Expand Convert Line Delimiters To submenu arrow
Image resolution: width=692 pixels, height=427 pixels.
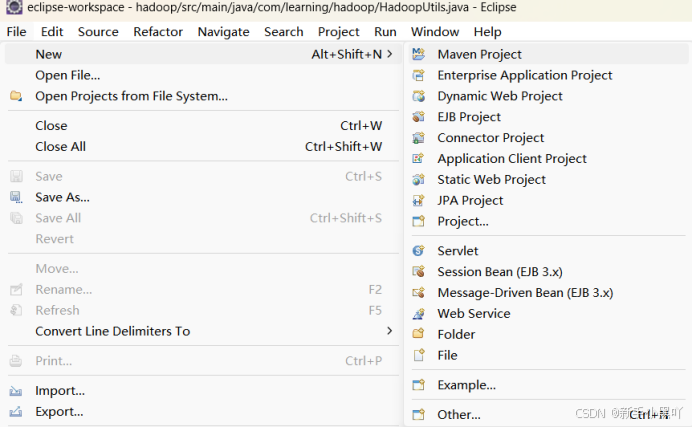click(x=389, y=330)
